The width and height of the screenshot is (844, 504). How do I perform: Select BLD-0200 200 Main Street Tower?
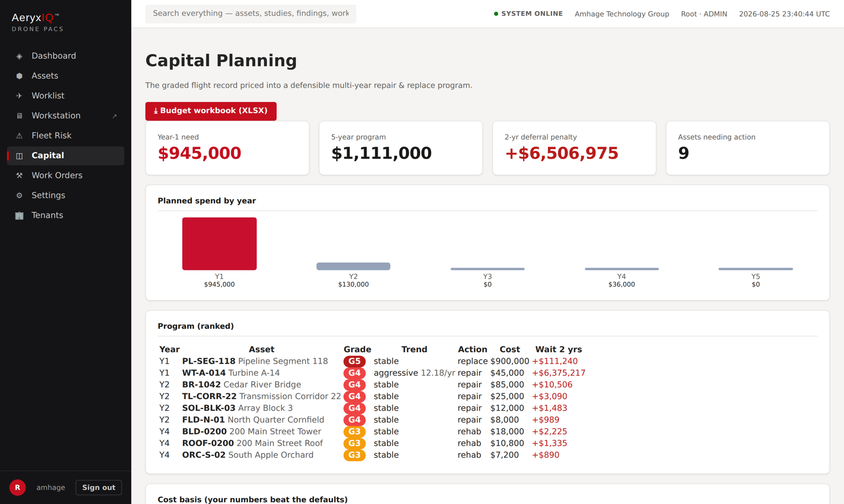coord(372,431)
